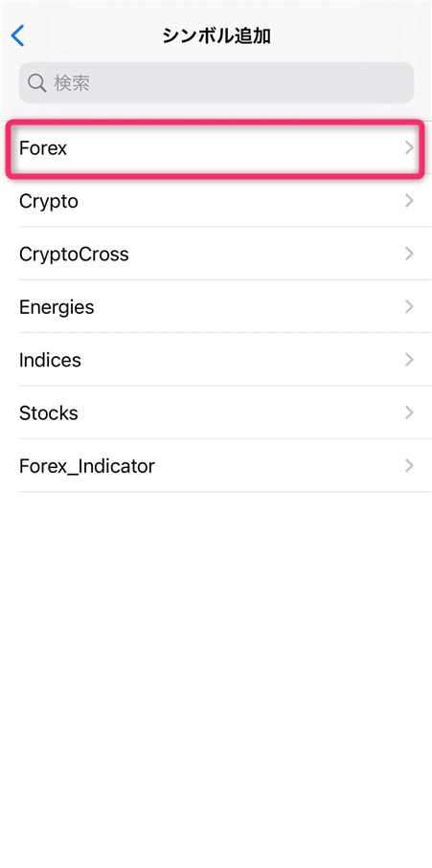Tap the 検索 placeholder text in the search bar

72,83
